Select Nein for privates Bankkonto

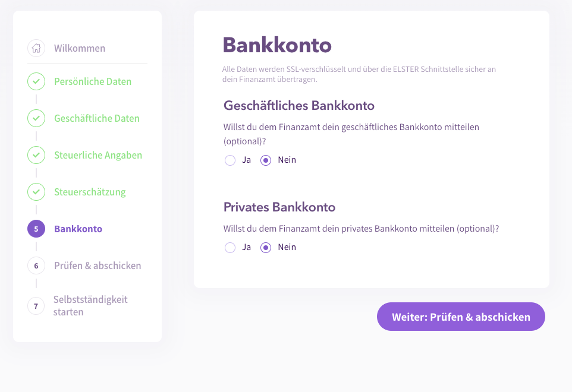(x=265, y=247)
